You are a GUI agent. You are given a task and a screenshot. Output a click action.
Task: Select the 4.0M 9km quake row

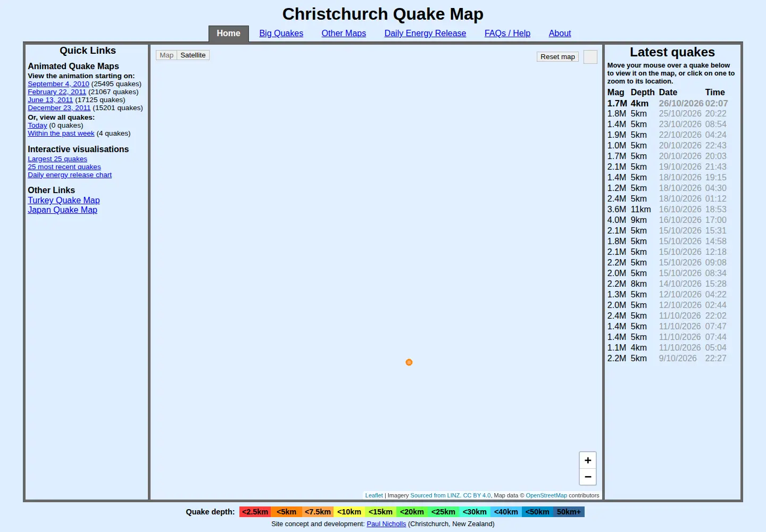click(x=667, y=220)
